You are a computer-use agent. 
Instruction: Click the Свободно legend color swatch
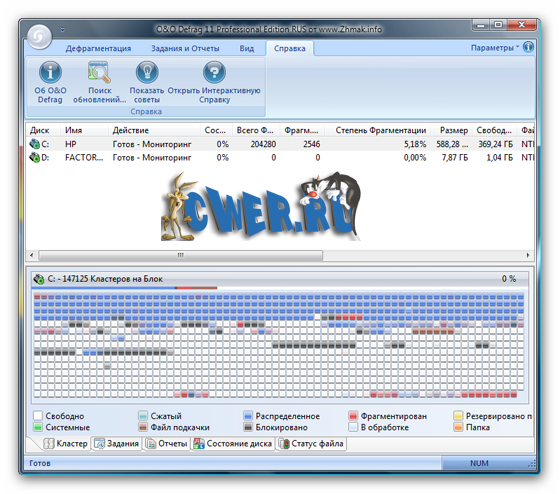coord(38,416)
